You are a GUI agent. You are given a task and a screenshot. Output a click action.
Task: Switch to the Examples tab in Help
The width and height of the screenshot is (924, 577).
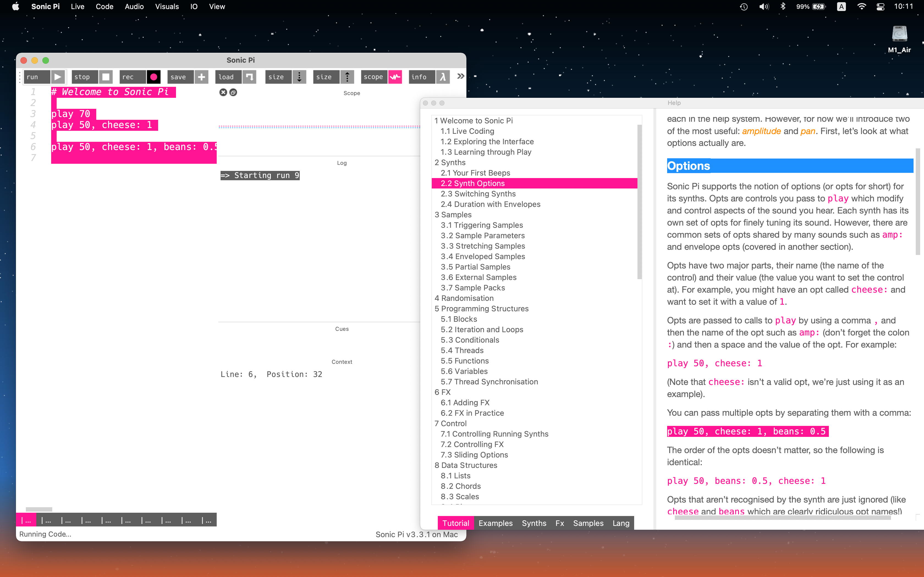(495, 523)
